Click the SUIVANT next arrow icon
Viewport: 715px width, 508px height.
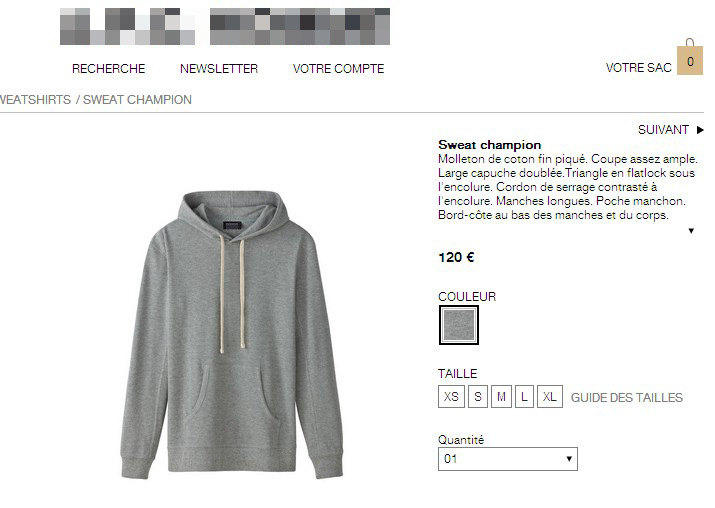700,130
